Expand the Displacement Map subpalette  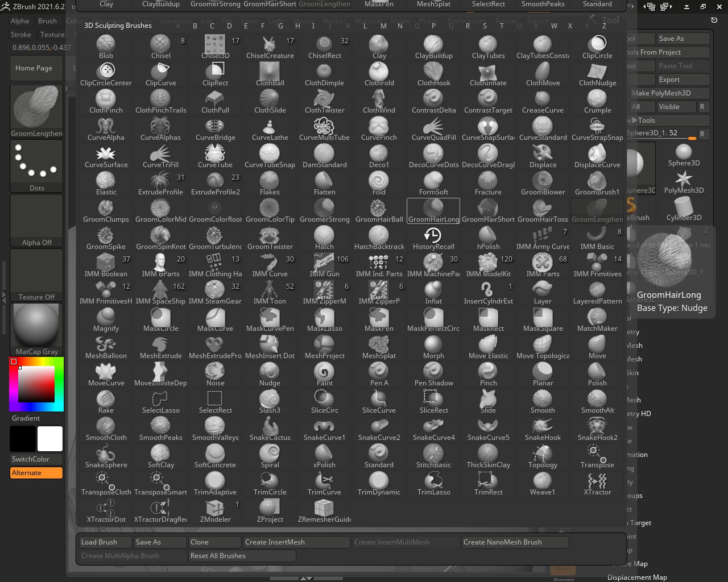(x=637, y=577)
